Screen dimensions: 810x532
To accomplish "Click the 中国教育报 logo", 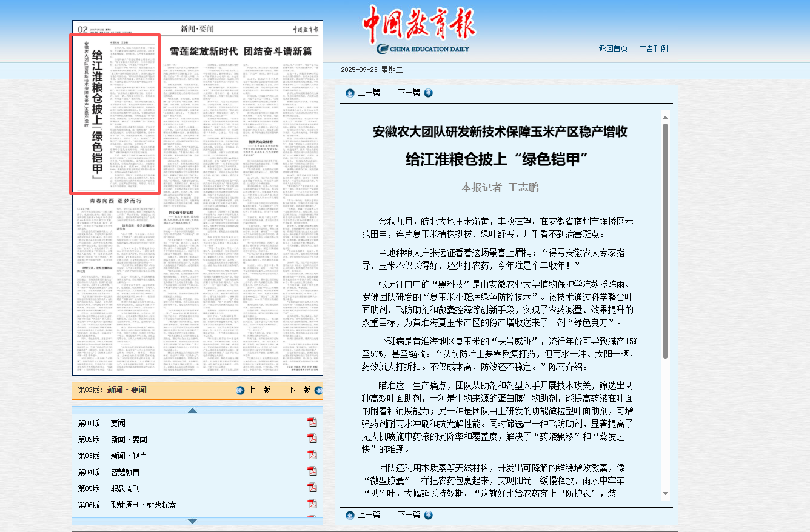I will click(419, 29).
